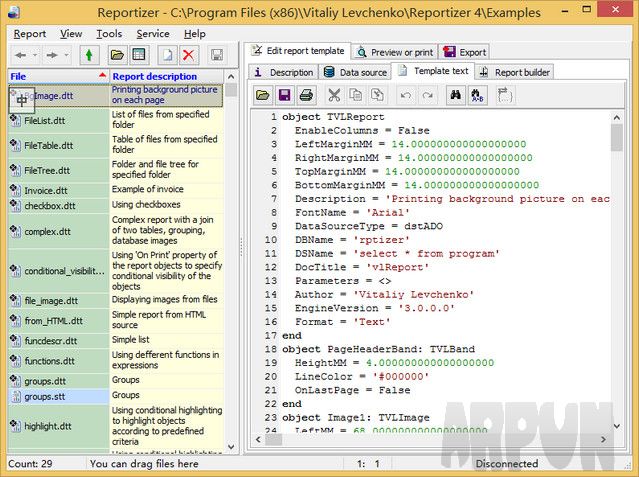
Task: Print template text with printer icon
Action: (306, 95)
